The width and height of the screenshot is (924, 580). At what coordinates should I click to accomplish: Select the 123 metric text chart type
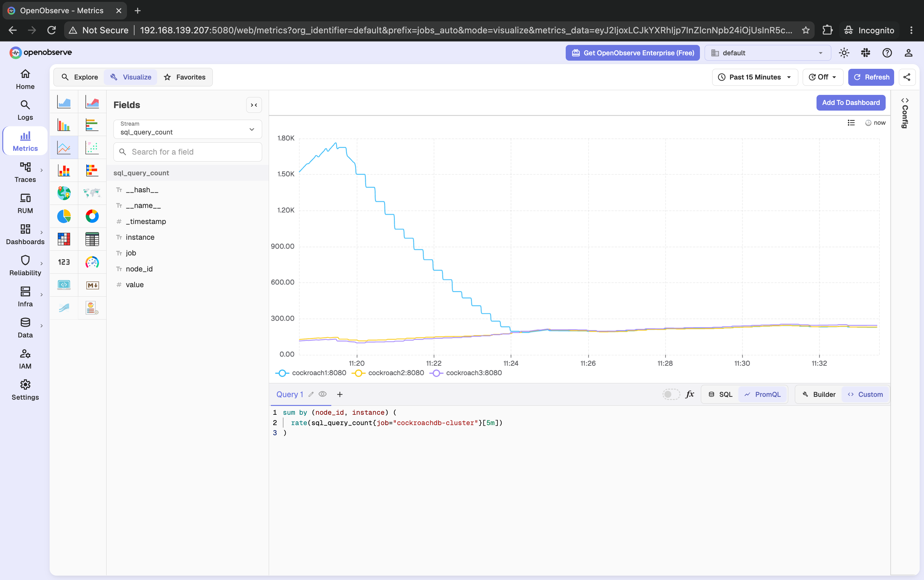point(64,262)
